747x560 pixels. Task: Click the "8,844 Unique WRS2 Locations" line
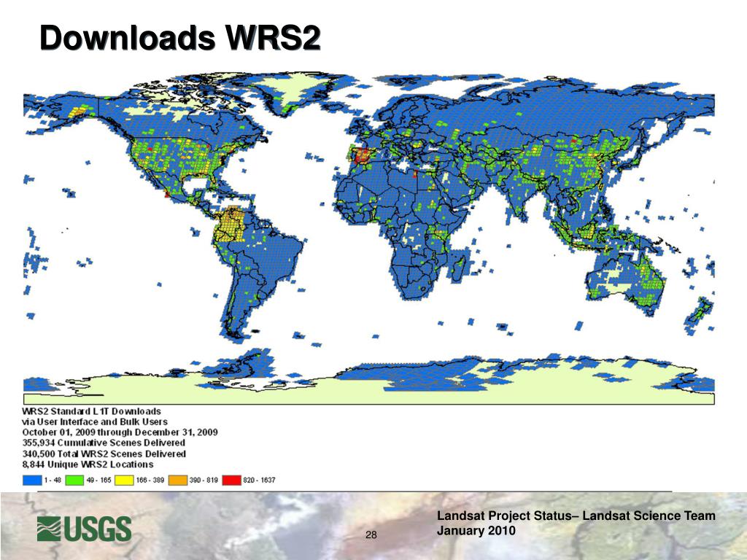click(x=88, y=464)
